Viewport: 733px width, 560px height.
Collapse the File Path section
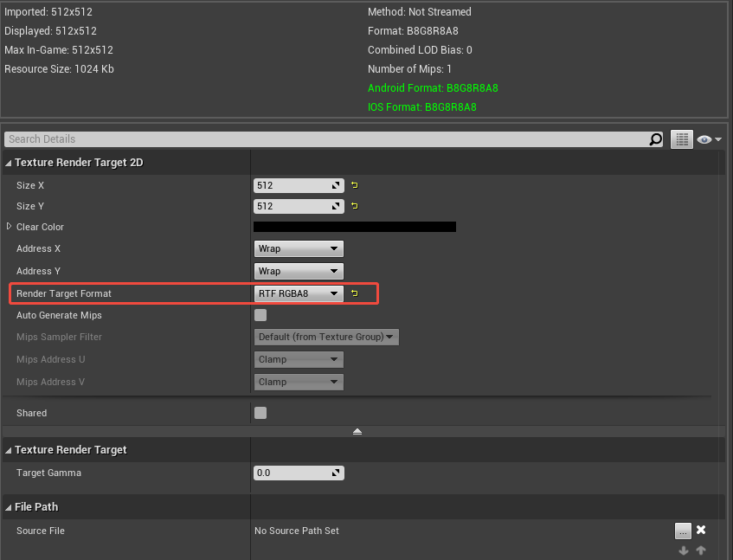pos(8,507)
